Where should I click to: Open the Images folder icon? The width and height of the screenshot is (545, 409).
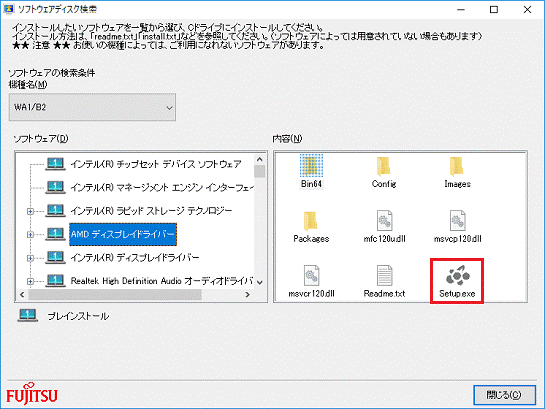457,166
